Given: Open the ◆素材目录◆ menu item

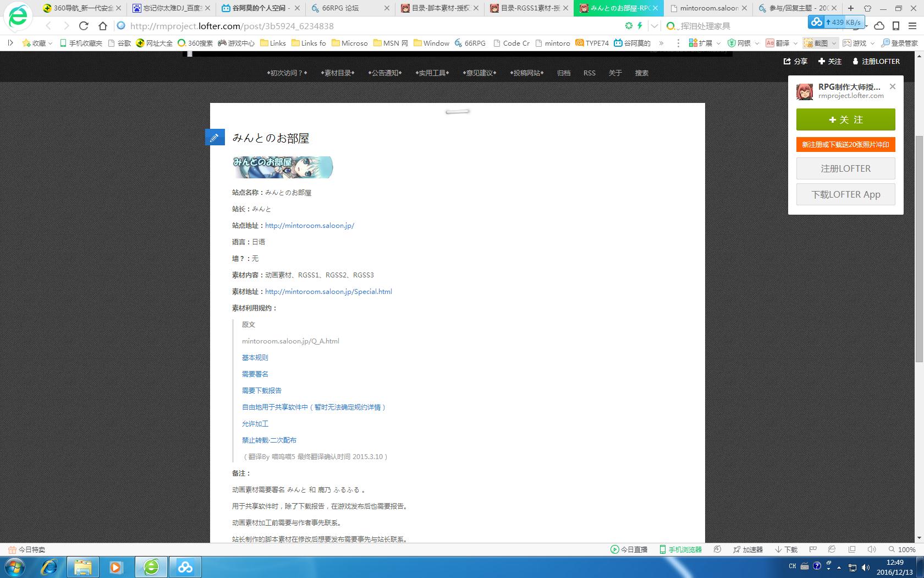Looking at the screenshot, I should (338, 73).
